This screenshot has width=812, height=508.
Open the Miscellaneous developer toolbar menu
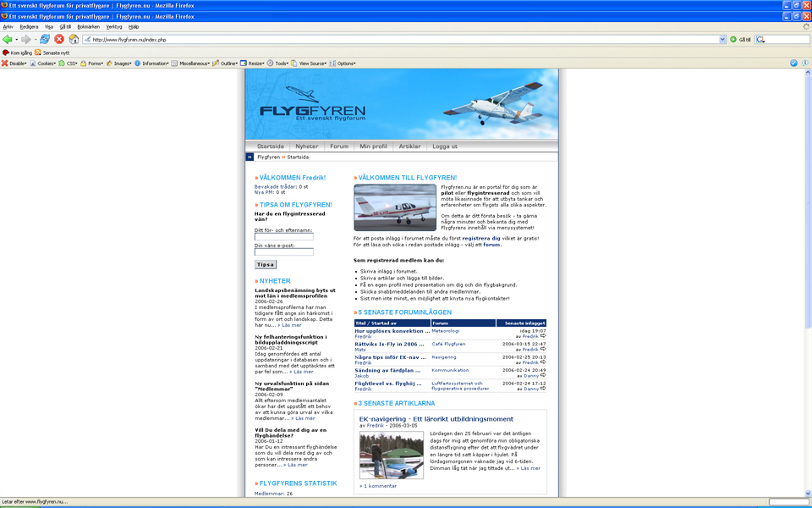(x=190, y=63)
